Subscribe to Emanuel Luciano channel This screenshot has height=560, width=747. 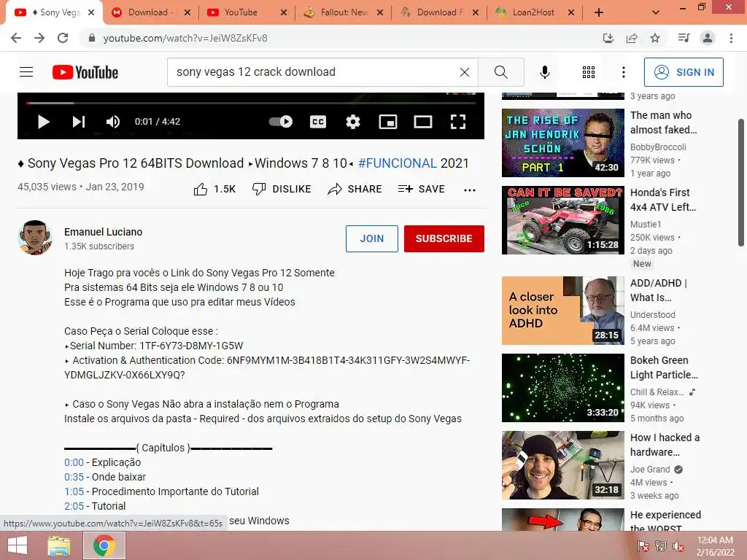click(444, 238)
